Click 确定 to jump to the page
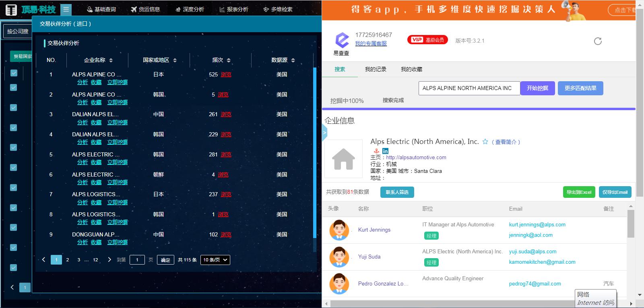The image size is (644, 308). click(x=165, y=260)
